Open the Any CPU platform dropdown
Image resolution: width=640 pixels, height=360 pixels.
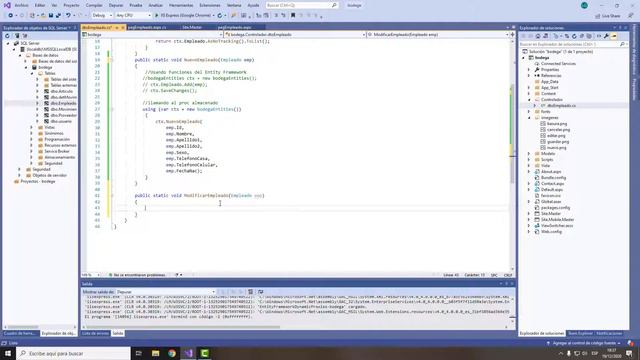pyautogui.click(x=133, y=15)
